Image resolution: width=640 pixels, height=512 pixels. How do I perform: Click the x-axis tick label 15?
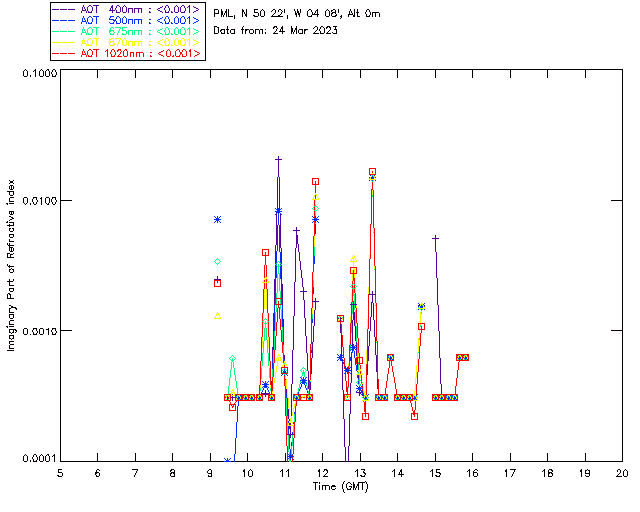435,473
